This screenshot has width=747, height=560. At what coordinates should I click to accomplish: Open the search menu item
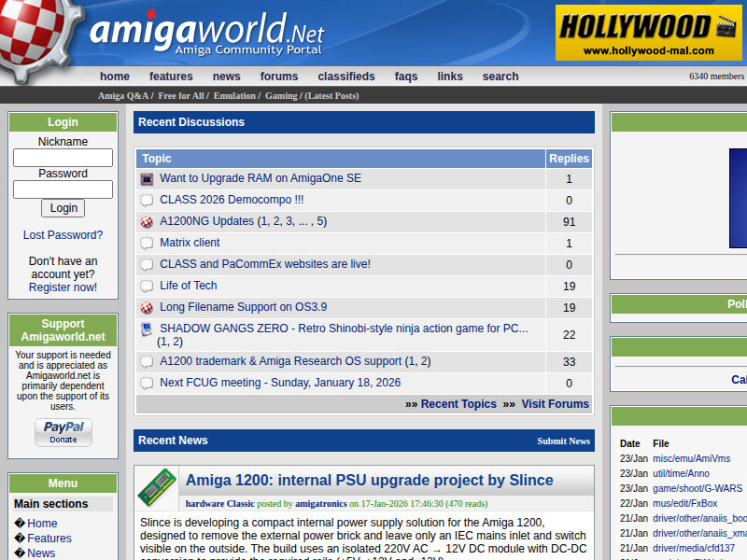500,77
